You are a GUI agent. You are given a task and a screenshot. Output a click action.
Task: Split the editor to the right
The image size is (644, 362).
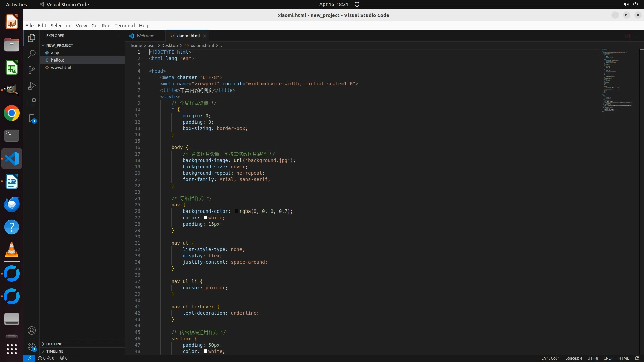(x=628, y=36)
